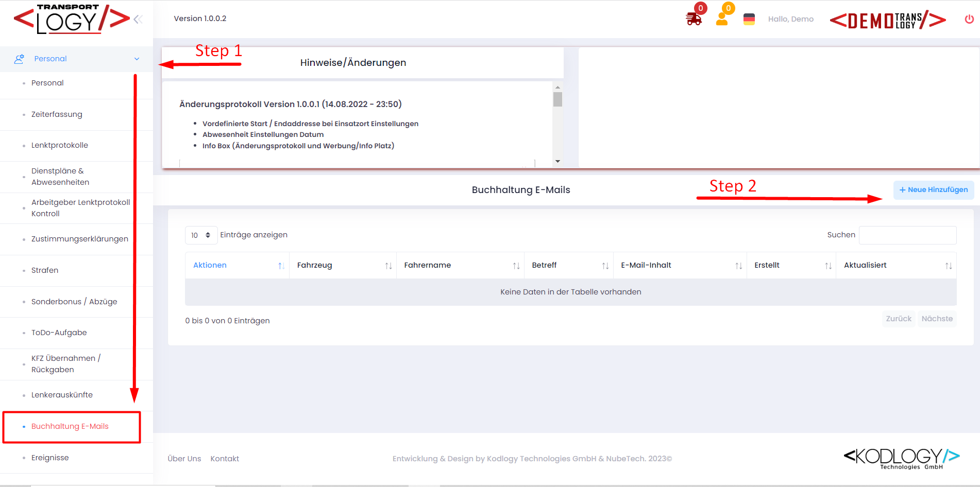980x487 pixels.
Task: Open the entries-per-page dropdown
Action: click(201, 235)
